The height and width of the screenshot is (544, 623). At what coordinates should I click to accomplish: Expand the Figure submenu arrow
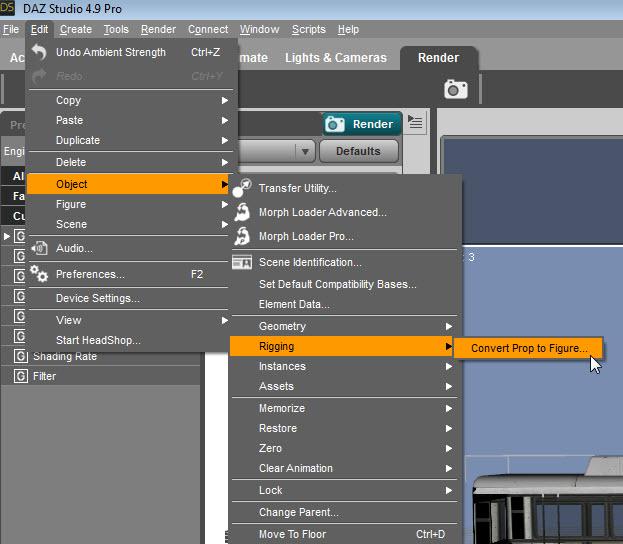tap(225, 204)
